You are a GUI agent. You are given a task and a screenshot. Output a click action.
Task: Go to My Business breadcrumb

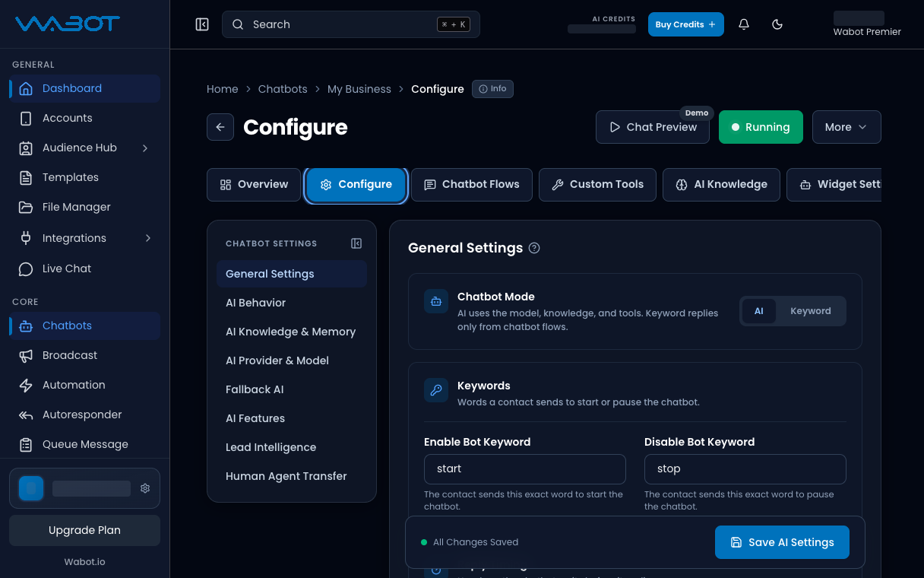click(359, 89)
